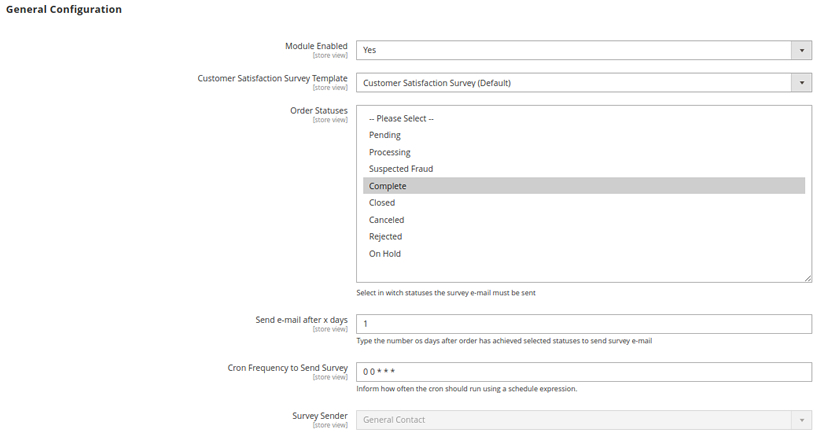Click the General Configuration heading
Image resolution: width=820 pixels, height=434 pixels.
pyautogui.click(x=64, y=9)
